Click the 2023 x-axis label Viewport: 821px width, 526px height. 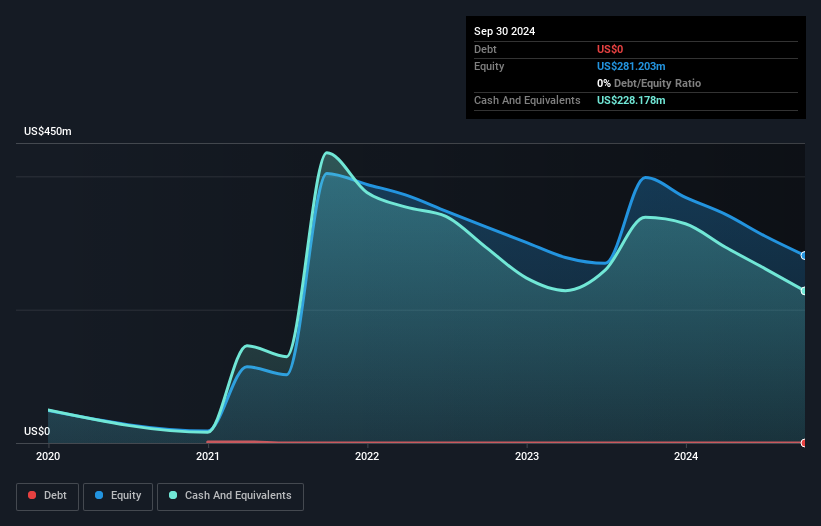tap(527, 456)
